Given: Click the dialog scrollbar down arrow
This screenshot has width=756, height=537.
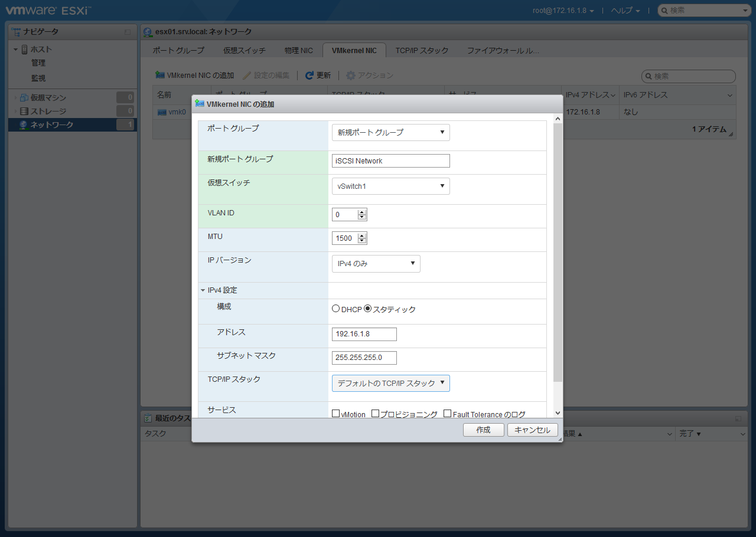Looking at the screenshot, I should pos(558,413).
